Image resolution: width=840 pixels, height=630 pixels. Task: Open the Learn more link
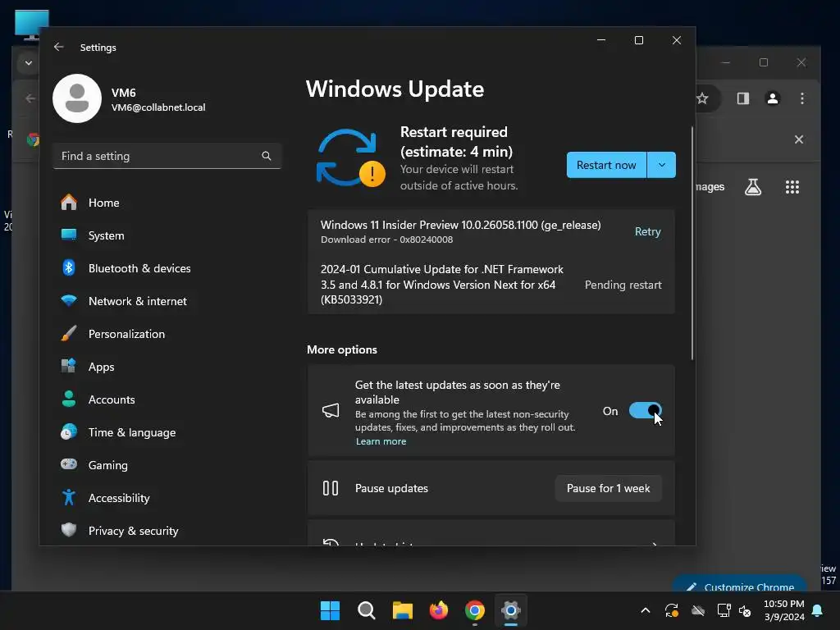(x=381, y=441)
